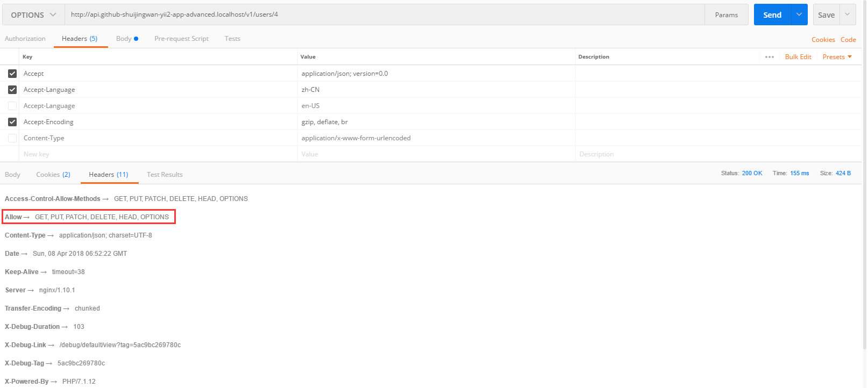Click the Params button

(726, 15)
